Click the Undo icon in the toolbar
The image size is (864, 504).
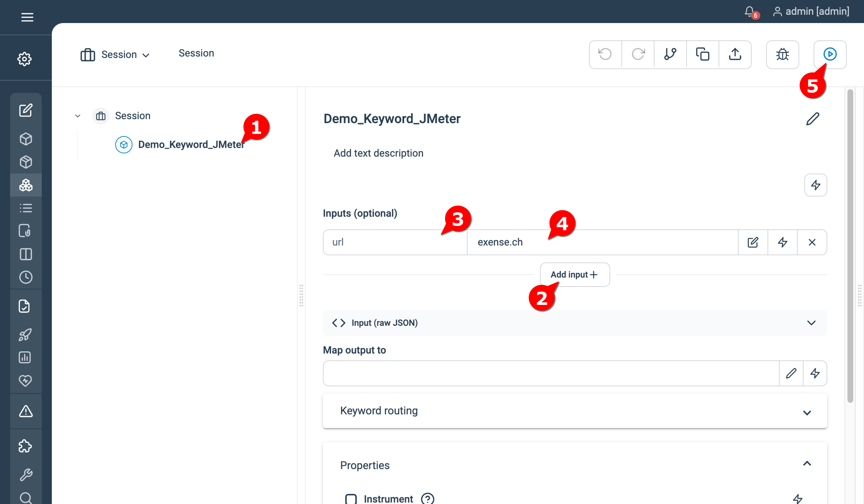tap(605, 55)
